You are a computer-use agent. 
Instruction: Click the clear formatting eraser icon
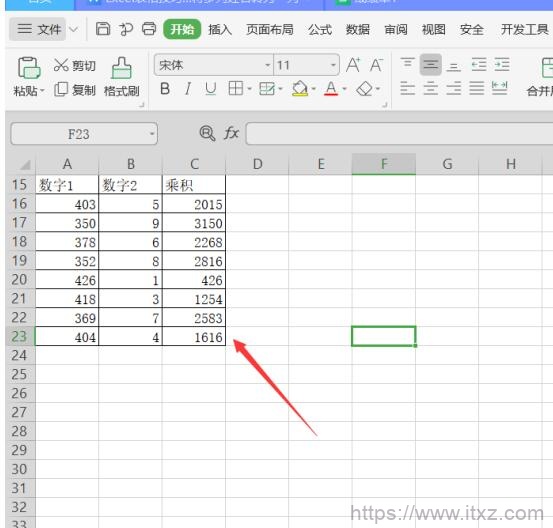(x=364, y=89)
